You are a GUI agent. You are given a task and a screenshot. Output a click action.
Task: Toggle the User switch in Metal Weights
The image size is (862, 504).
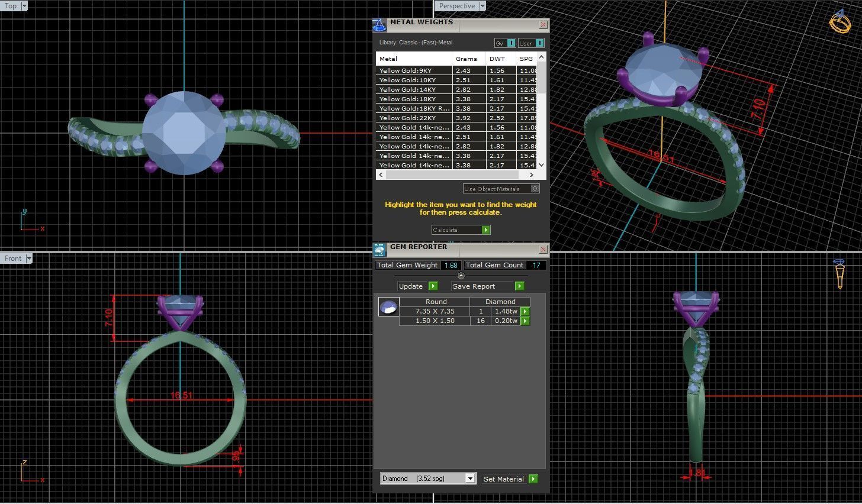pyautogui.click(x=531, y=43)
